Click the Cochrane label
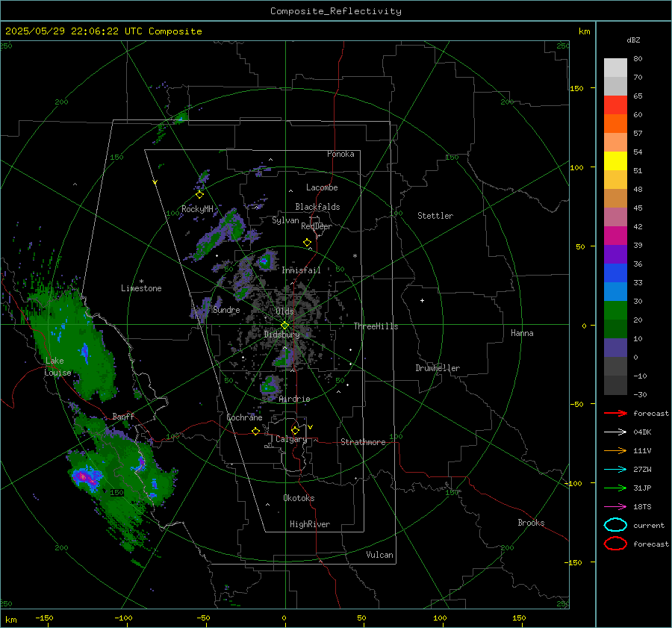The width and height of the screenshot is (672, 628). tap(244, 417)
